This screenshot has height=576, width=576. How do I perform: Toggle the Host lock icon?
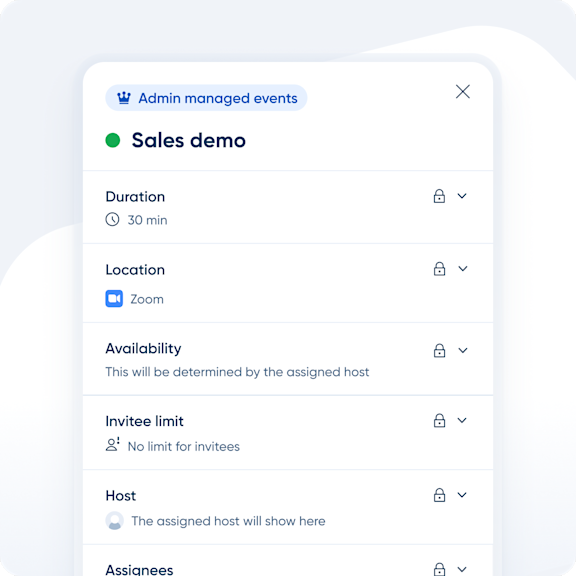(439, 495)
